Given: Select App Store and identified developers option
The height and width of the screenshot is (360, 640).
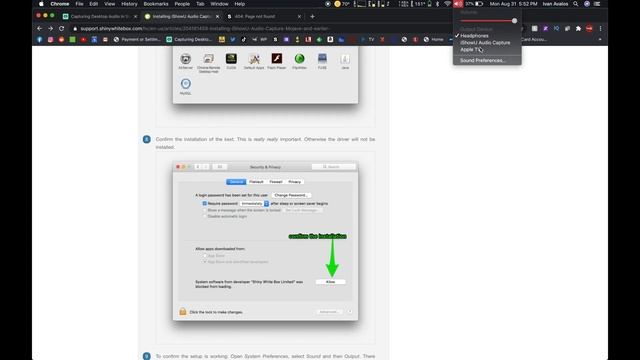Looking at the screenshot, I should (x=205, y=262).
